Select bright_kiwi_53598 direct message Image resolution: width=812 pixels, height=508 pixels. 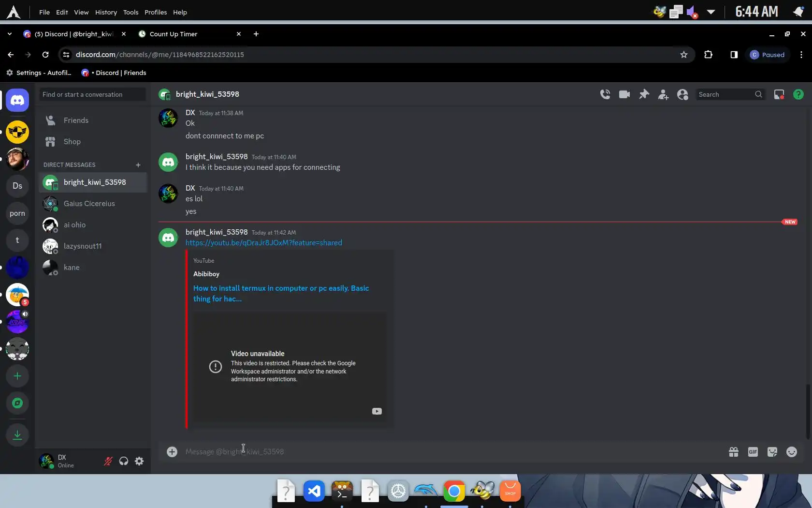click(x=93, y=182)
